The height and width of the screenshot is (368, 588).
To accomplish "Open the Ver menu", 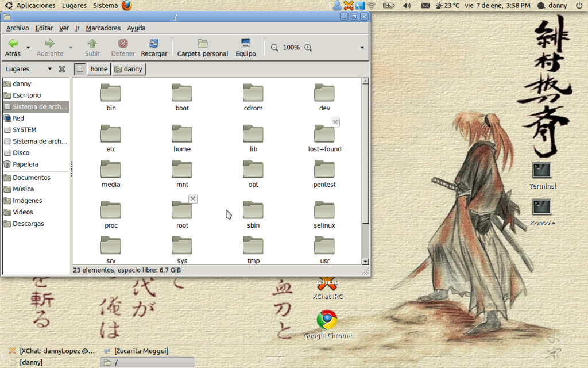I will pos(64,28).
